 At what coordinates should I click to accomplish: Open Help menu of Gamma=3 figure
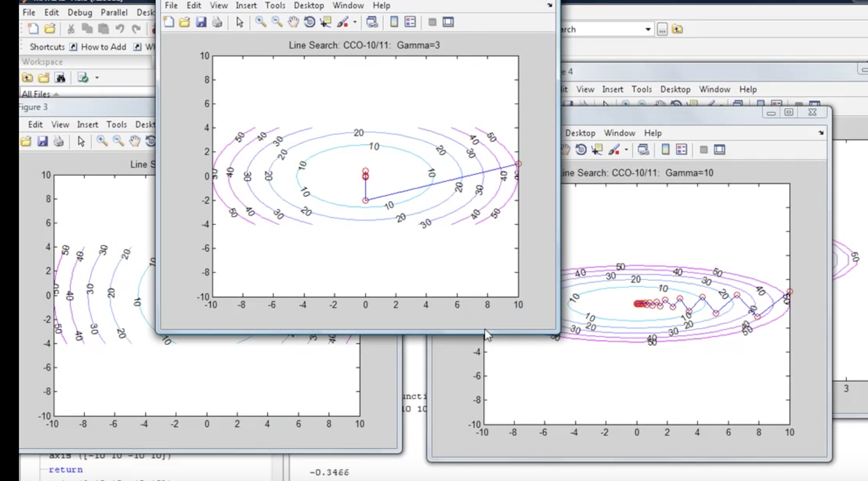382,5
